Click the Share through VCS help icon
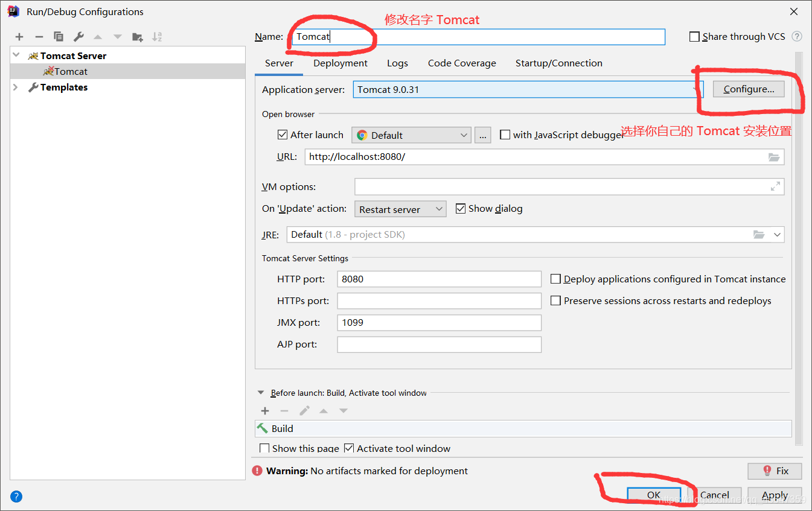812x511 pixels. click(797, 37)
